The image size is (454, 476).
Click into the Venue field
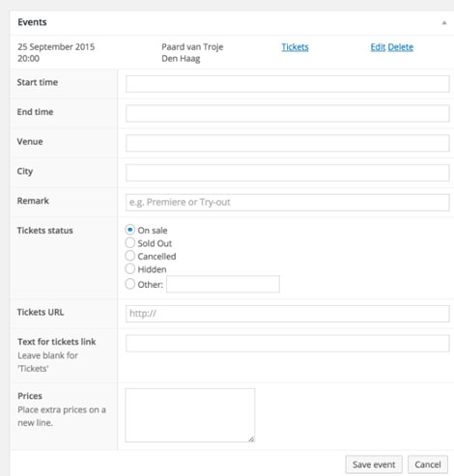288,143
